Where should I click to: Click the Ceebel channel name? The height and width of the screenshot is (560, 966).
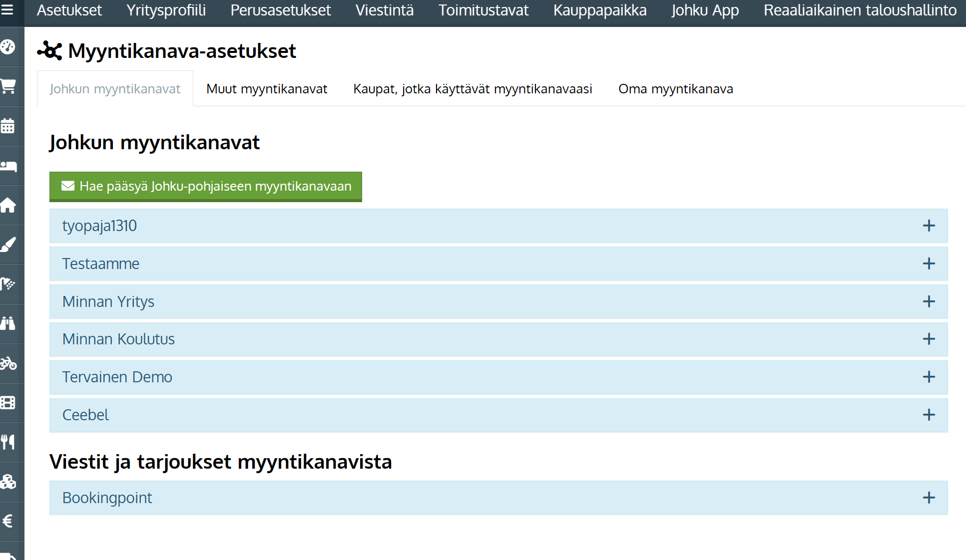[85, 415]
